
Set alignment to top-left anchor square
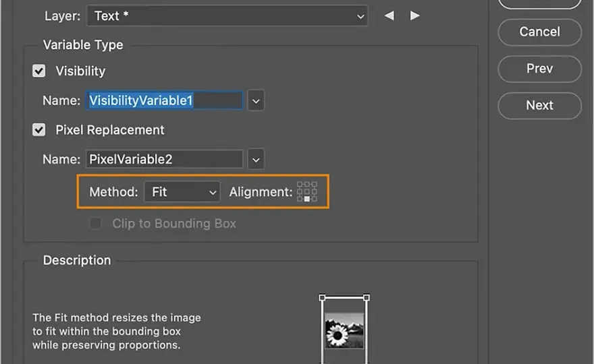pyautogui.click(x=300, y=184)
